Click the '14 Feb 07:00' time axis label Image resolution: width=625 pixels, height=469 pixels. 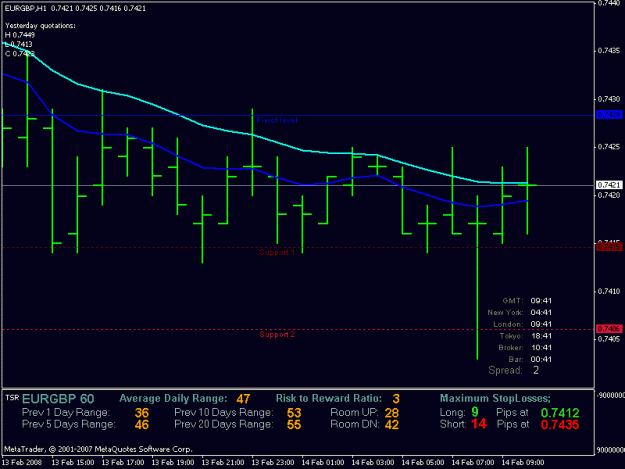[473, 463]
